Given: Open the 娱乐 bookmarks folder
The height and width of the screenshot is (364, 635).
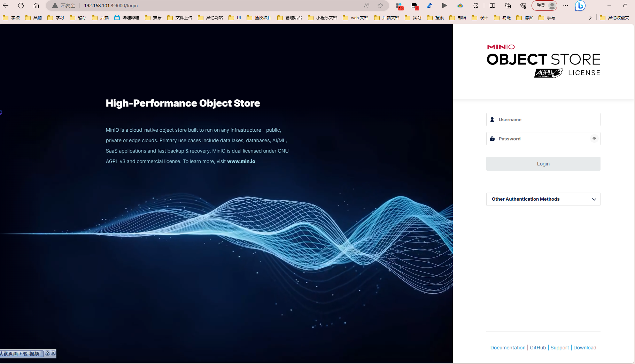Looking at the screenshot, I should click(x=153, y=18).
